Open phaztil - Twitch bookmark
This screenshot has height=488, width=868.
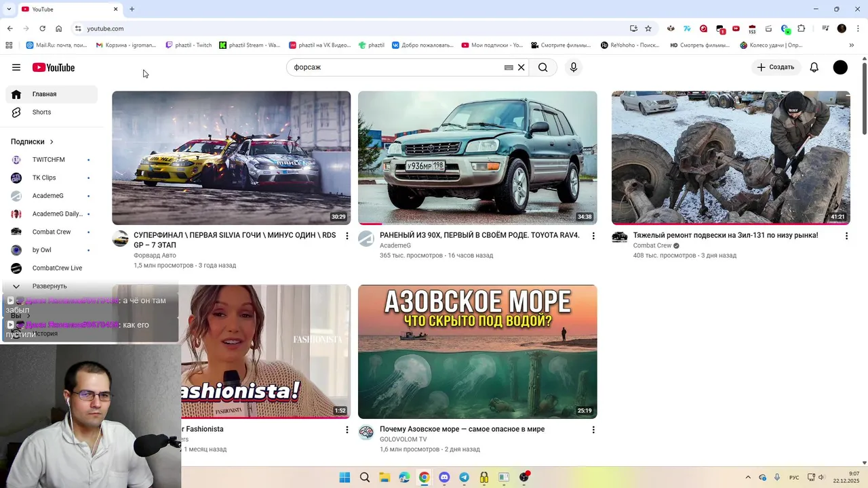[189, 45]
